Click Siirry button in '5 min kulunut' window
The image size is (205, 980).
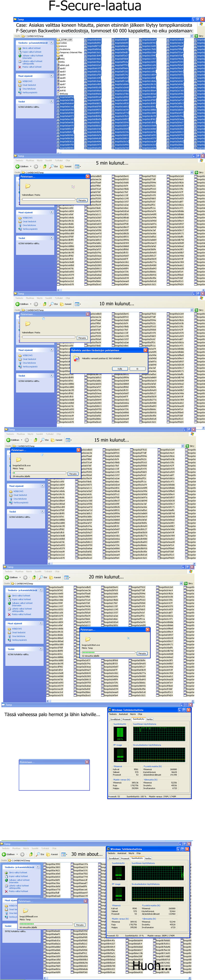(199, 173)
